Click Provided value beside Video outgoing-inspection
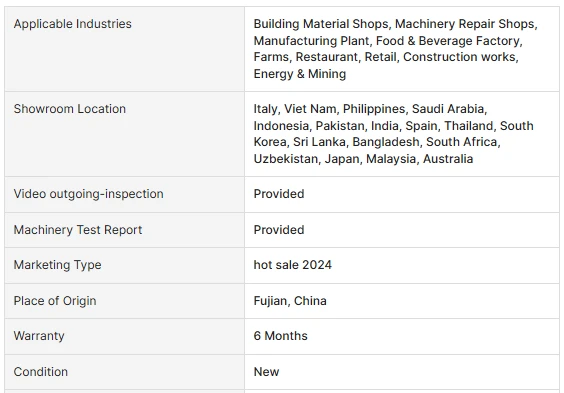The image size is (564, 393). pyautogui.click(x=279, y=194)
